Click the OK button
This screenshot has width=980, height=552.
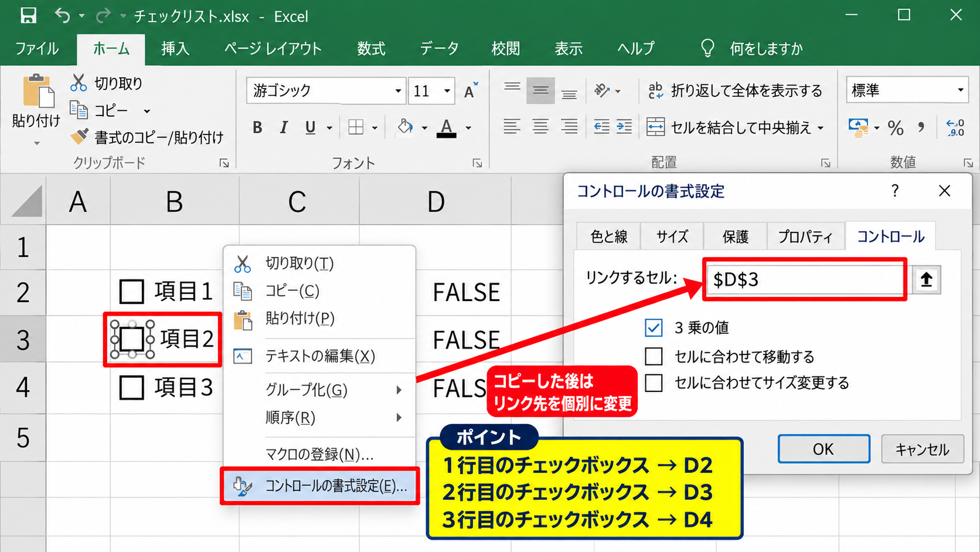(x=824, y=449)
